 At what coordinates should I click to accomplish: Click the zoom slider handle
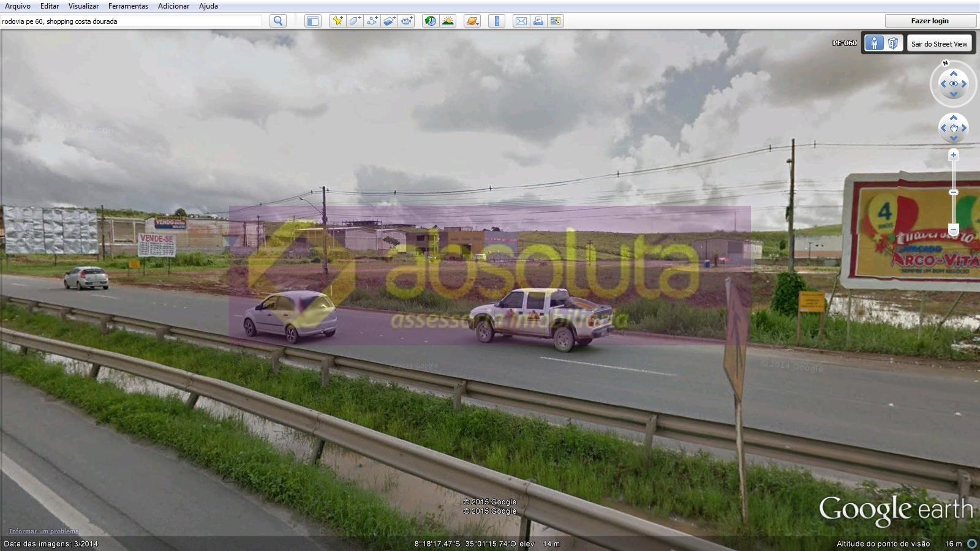(x=954, y=193)
